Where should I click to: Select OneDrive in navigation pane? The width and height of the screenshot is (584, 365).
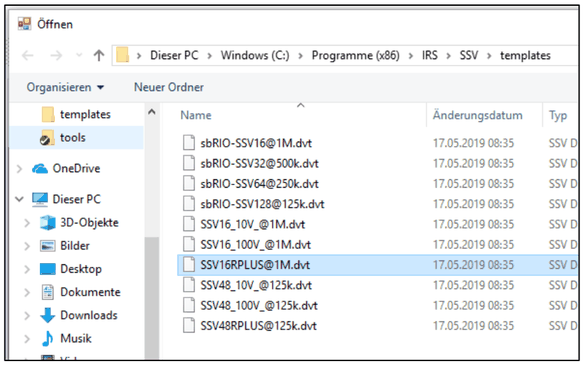[76, 168]
